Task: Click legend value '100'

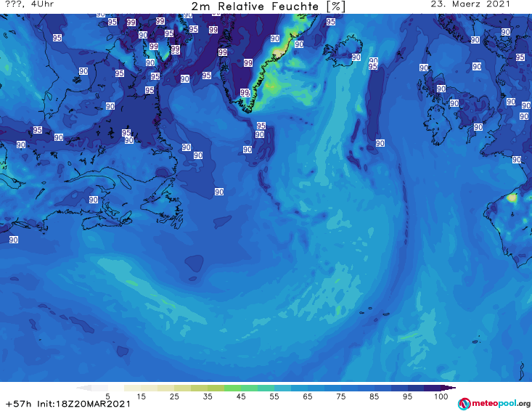Action: pyautogui.click(x=441, y=396)
